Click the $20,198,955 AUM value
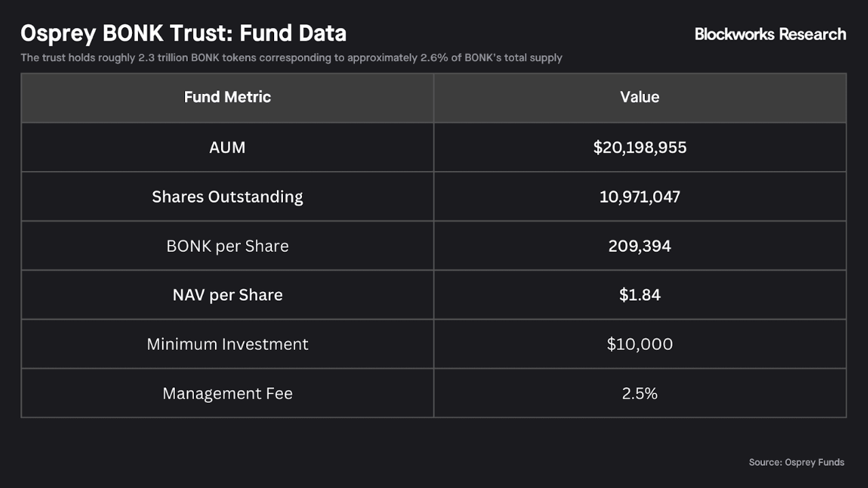The image size is (868, 488). click(x=639, y=147)
